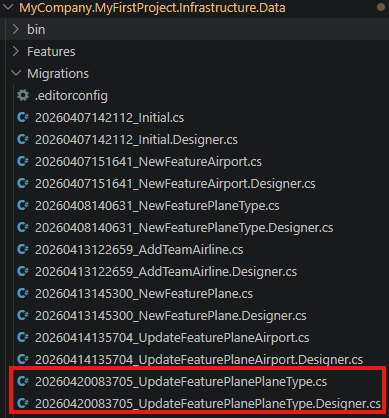The height and width of the screenshot is (418, 389).
Task: Open 20260414135704_UpdateFeaturePlaneAirport.Designer.cs
Action: coord(199,360)
